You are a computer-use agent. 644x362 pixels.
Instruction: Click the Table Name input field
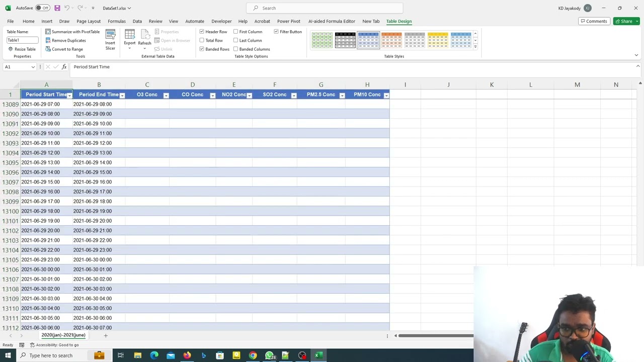(22, 40)
